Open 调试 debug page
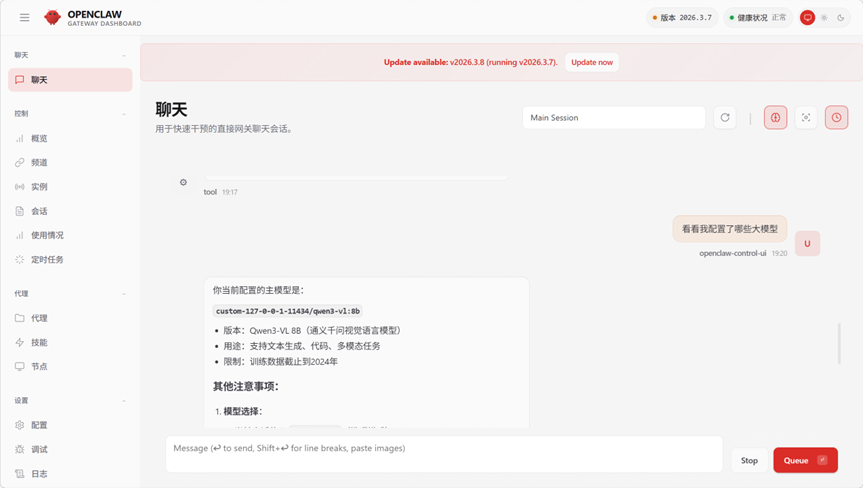 [x=70, y=449]
